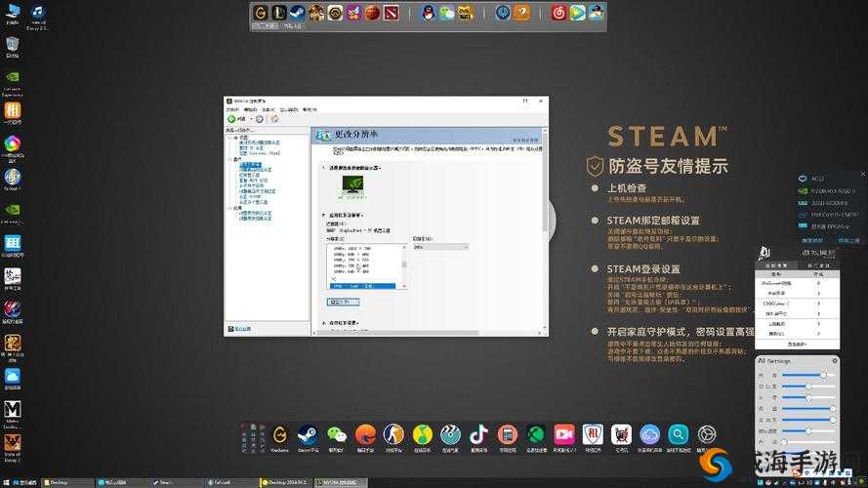Select the NVIDIA display monitor thumbnail
Viewport: 868px width, 488px height.
(x=352, y=186)
